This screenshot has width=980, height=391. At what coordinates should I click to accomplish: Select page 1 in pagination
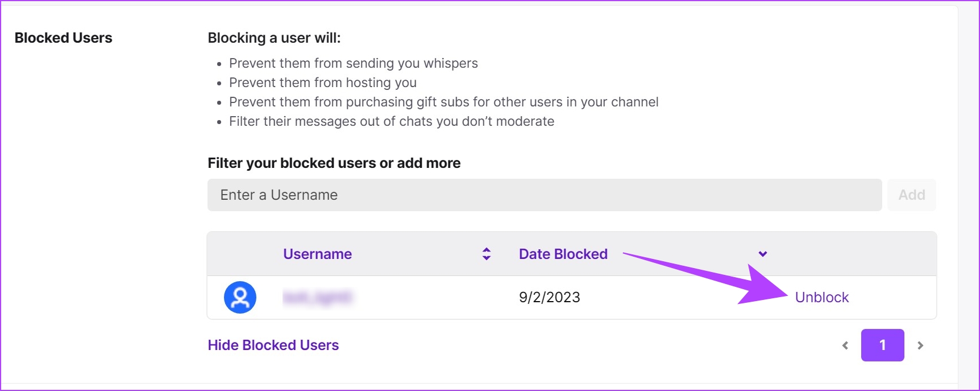(x=882, y=345)
